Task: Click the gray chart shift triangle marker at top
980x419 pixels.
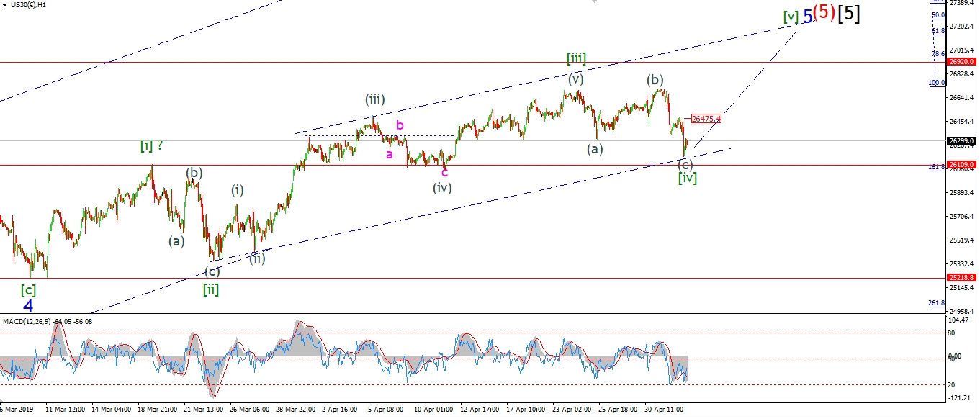Action: tap(593, 2)
